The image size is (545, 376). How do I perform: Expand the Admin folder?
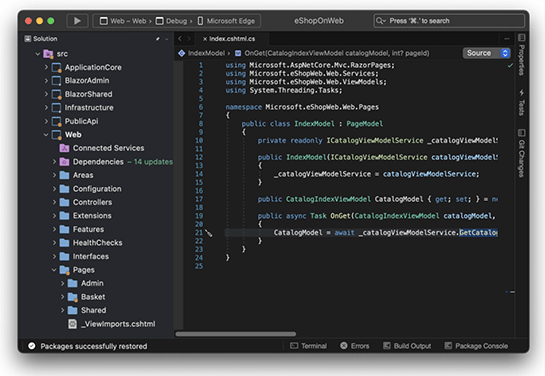click(x=63, y=283)
